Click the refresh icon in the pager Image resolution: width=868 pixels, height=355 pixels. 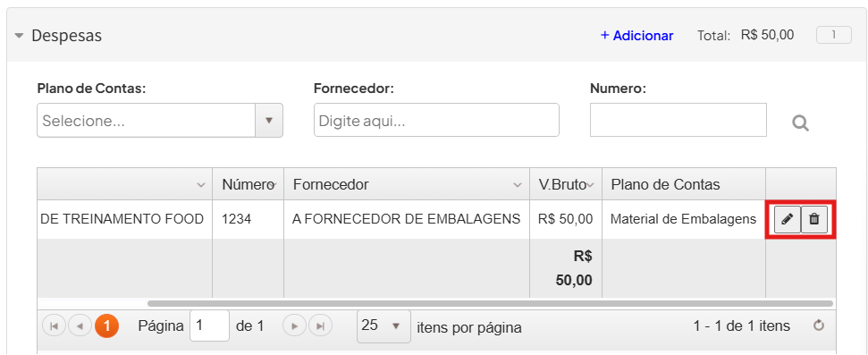[819, 325]
